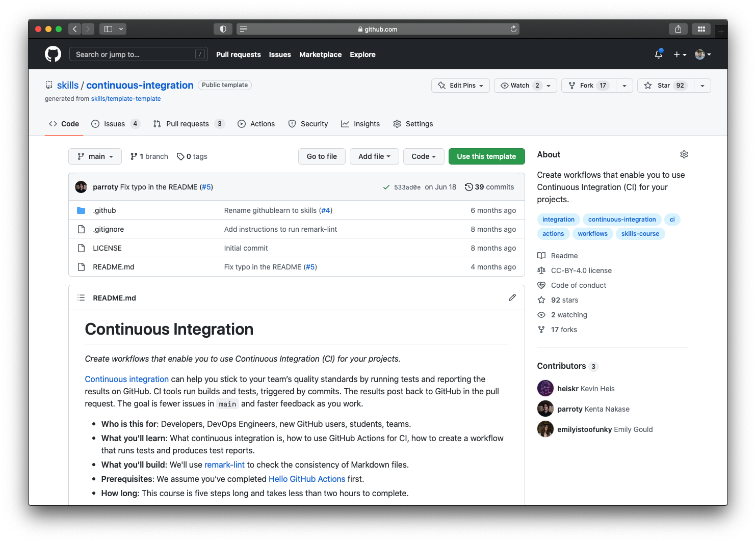This screenshot has height=543, width=756.
Task: View 1 branch link
Action: click(x=149, y=156)
